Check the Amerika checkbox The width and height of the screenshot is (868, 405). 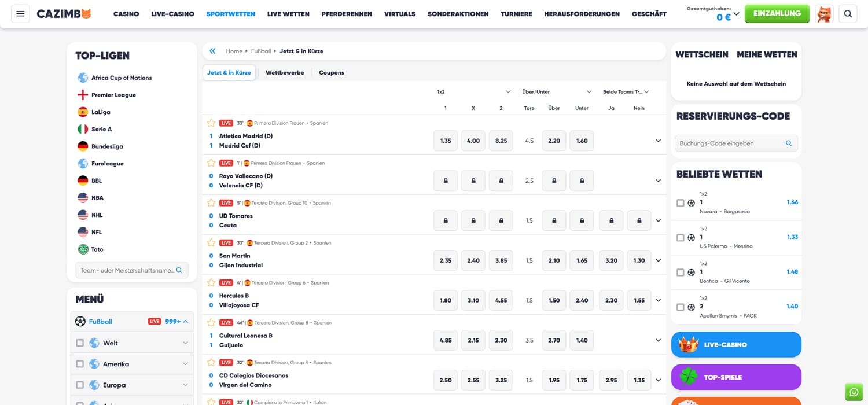(80, 364)
